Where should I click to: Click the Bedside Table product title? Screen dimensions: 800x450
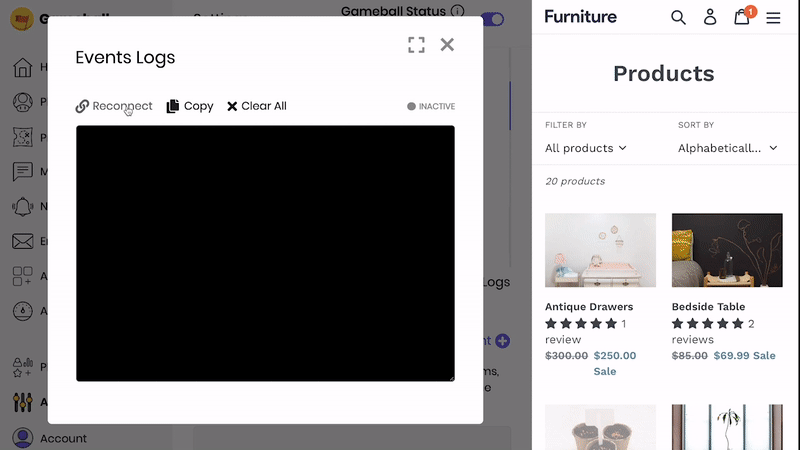coord(708,307)
